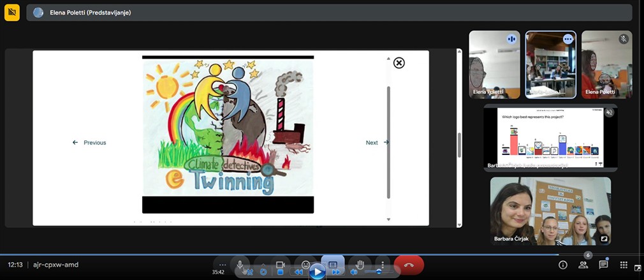Screen dimensions: 644x280
Task: Click the participant count badge showing 6
Action: pyautogui.click(x=588, y=255)
